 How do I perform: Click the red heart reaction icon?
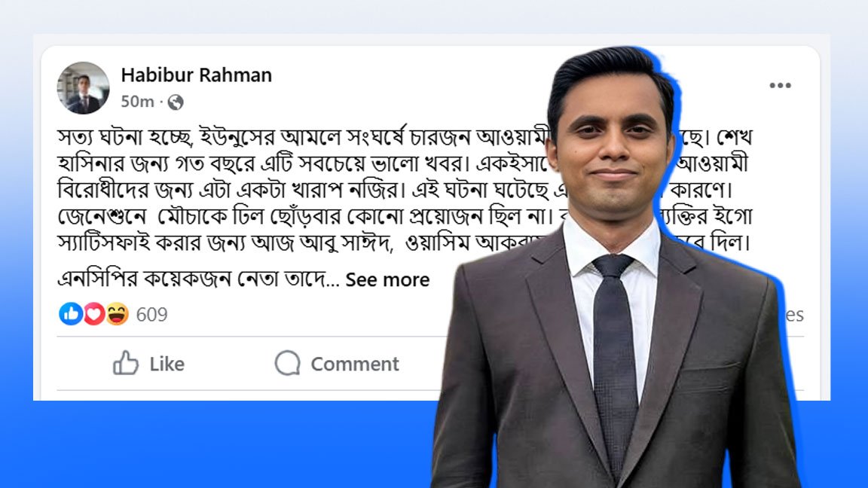pyautogui.click(x=94, y=314)
